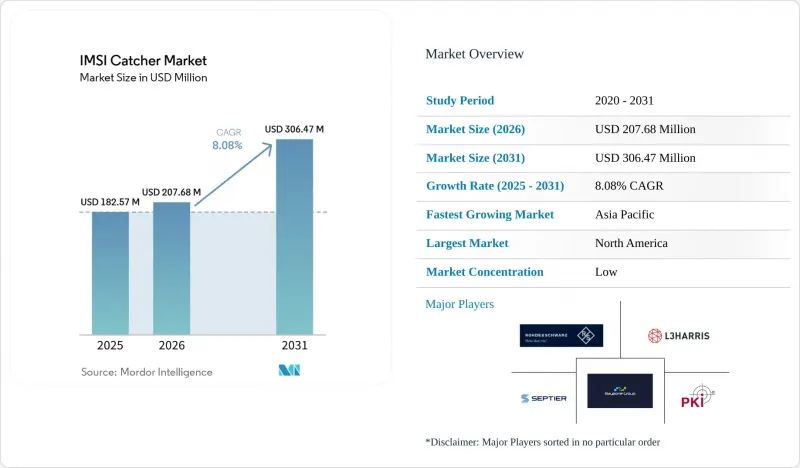Click the 'USD 207.68 Million' value
Screen dimensions: 800x468
(x=645, y=129)
